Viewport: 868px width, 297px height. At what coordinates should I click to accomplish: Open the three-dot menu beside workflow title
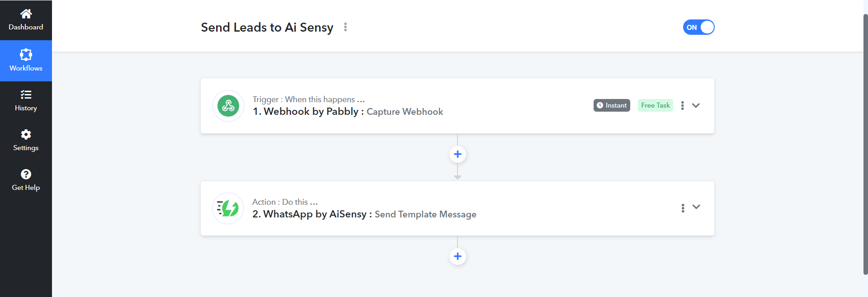(x=345, y=27)
